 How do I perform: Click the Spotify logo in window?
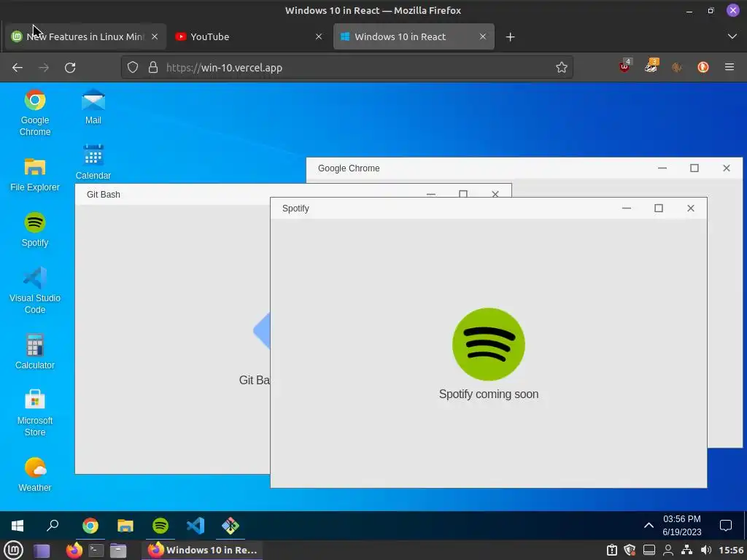(489, 344)
